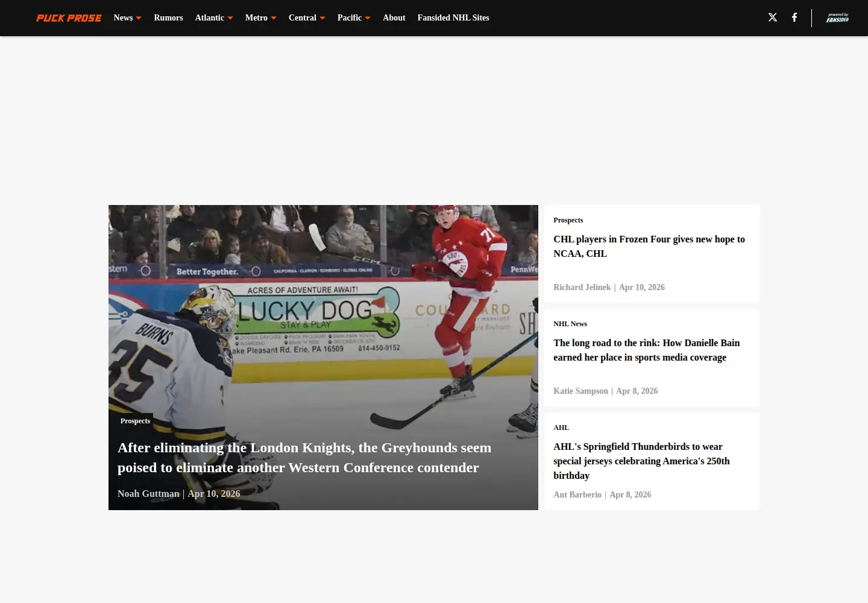This screenshot has height=603, width=868.
Task: Open the FanSided powered-by logo
Action: point(837,18)
